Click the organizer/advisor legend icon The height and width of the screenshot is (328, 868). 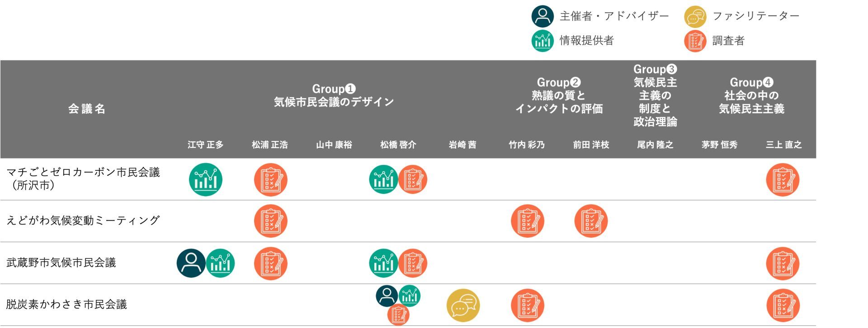click(x=542, y=16)
